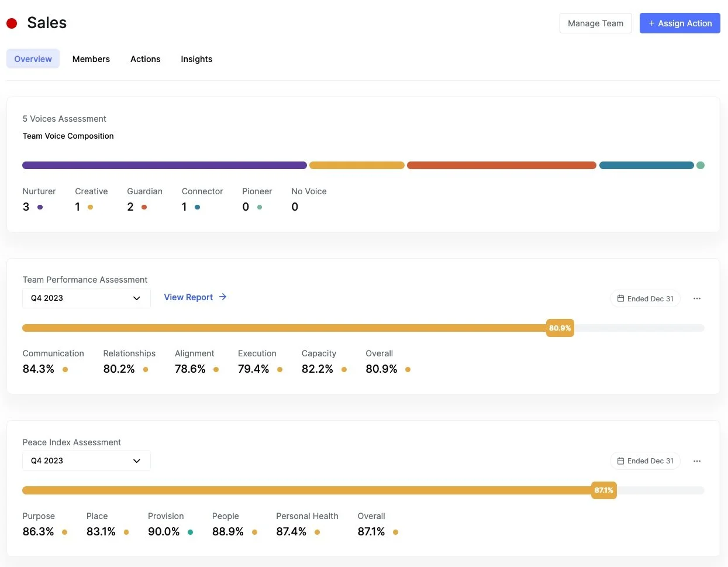
Task: Click the calendar icon in Team Performance card
Action: (x=621, y=298)
